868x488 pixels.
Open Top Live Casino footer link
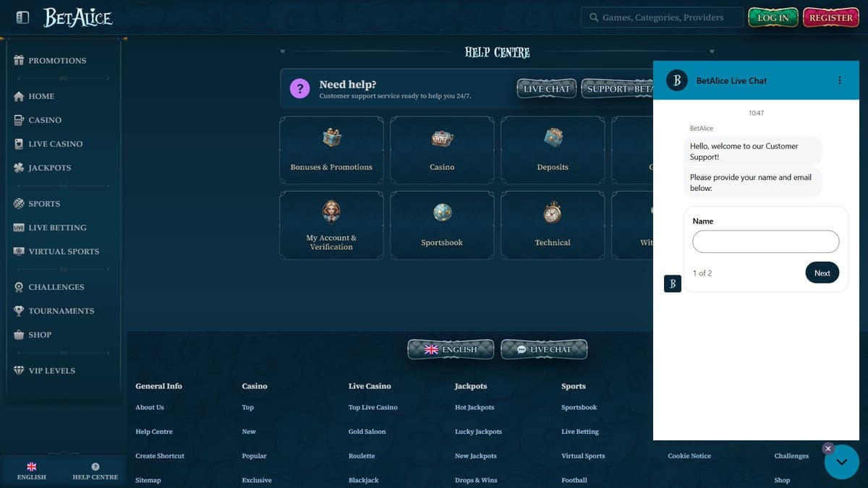pos(373,408)
